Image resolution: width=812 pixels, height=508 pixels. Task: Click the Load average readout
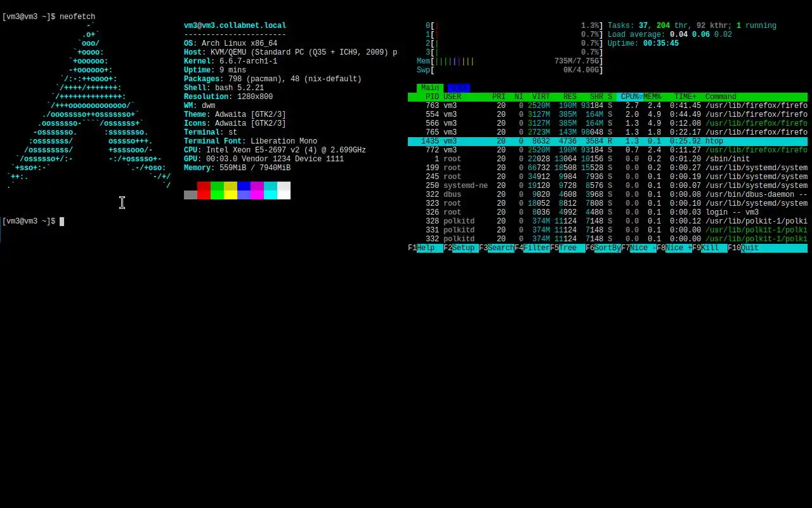(x=670, y=34)
